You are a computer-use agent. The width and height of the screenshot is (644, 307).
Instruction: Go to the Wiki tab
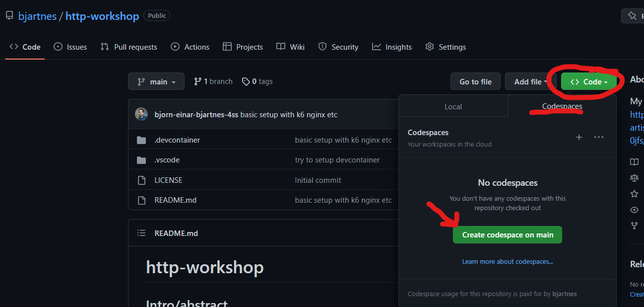pyautogui.click(x=290, y=47)
